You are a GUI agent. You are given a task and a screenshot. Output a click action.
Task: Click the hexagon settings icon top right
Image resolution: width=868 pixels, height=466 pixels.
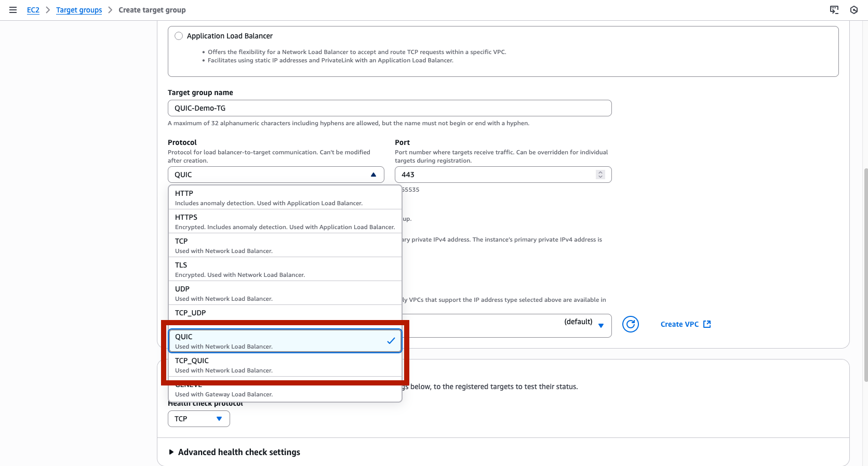(x=854, y=10)
